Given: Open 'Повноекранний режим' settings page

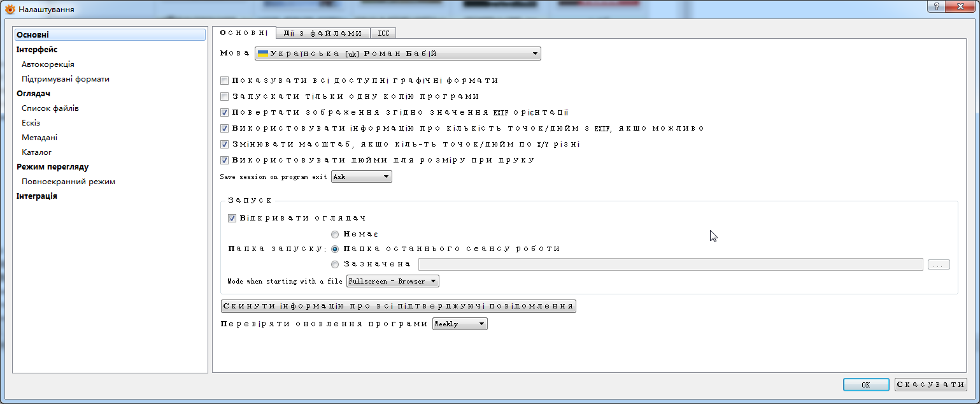Looking at the screenshot, I should point(68,182).
